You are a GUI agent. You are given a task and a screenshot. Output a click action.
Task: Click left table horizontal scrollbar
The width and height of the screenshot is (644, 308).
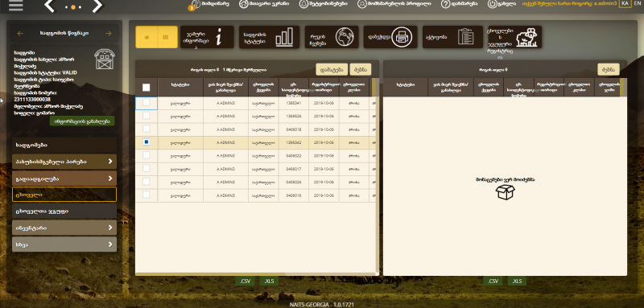click(210, 274)
